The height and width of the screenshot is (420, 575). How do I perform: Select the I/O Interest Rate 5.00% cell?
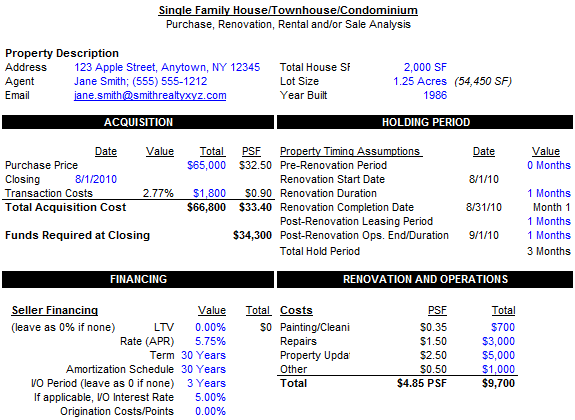210,397
